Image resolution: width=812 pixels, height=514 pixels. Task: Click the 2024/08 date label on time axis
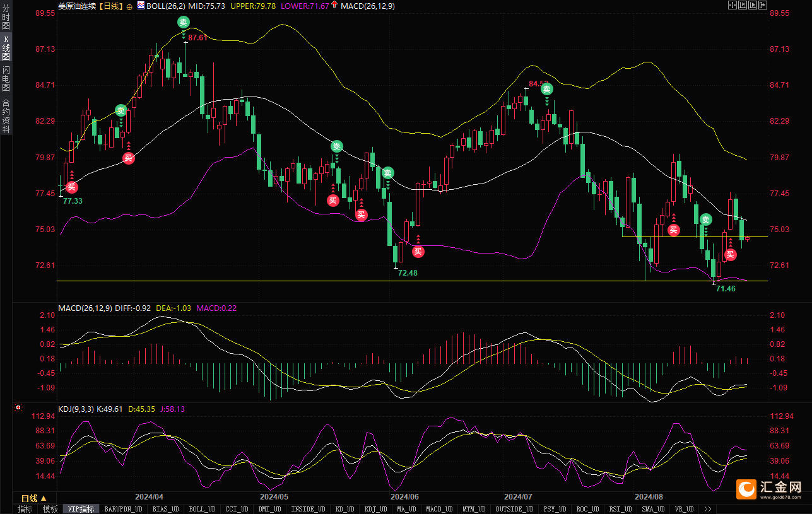pos(649,497)
